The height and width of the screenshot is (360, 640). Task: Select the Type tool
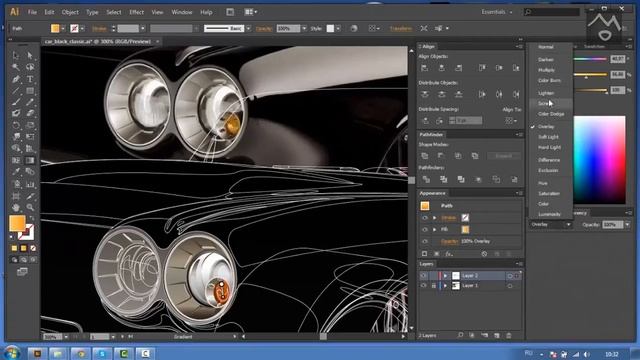point(30,79)
